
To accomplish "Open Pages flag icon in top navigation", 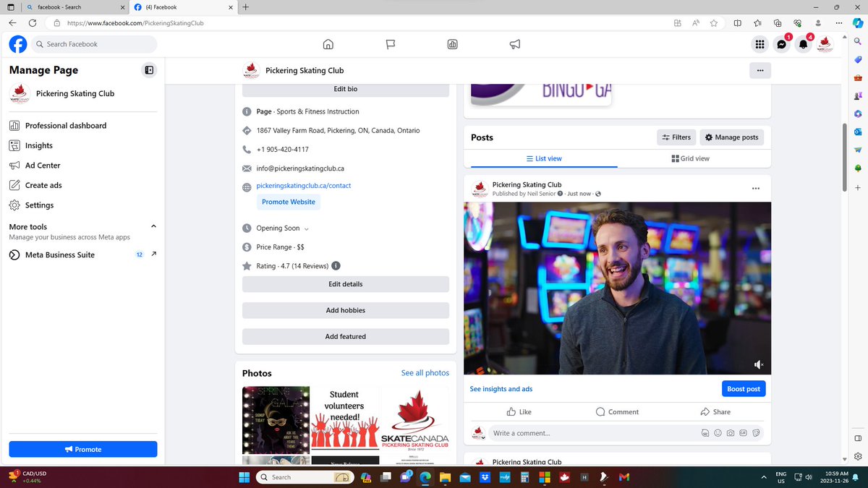I will click(x=390, y=44).
